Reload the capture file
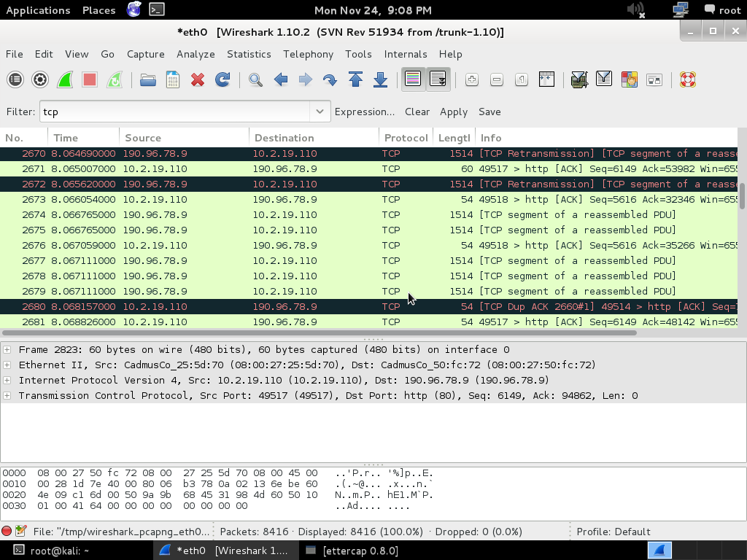This screenshot has width=747, height=560. 222,79
